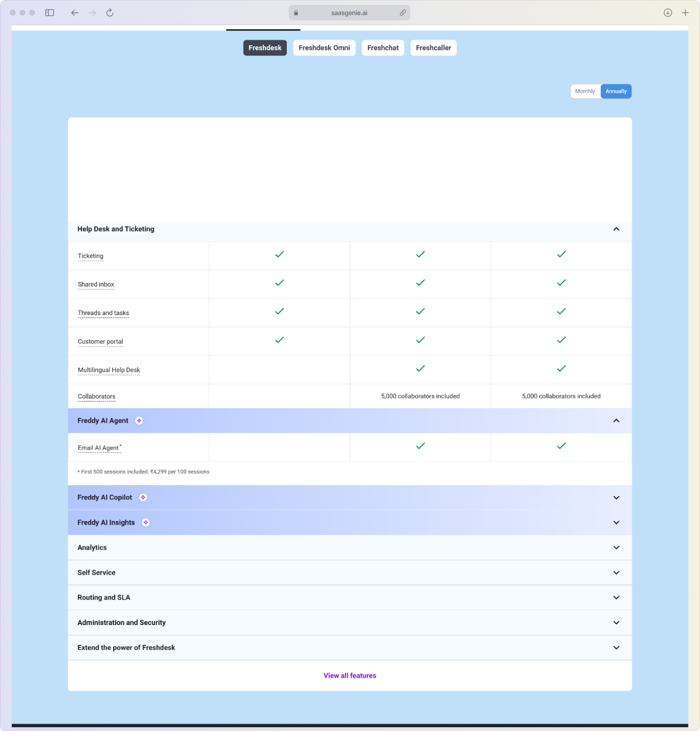Image resolution: width=700 pixels, height=731 pixels.
Task: Click the Shared inbox feature label
Action: (96, 285)
